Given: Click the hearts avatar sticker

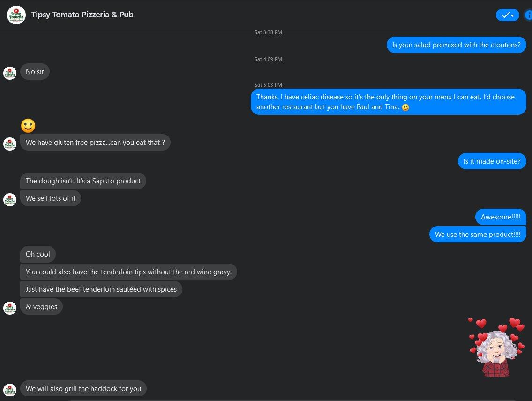Looking at the screenshot, I should coord(496,347).
